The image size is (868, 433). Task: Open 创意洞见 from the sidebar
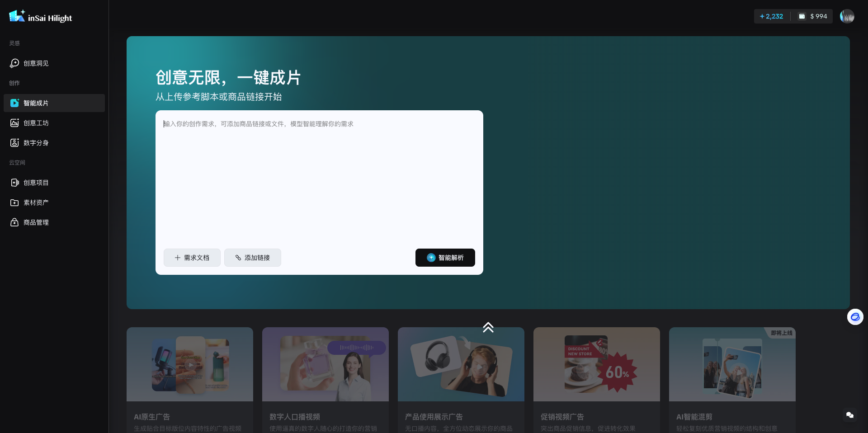(x=54, y=63)
